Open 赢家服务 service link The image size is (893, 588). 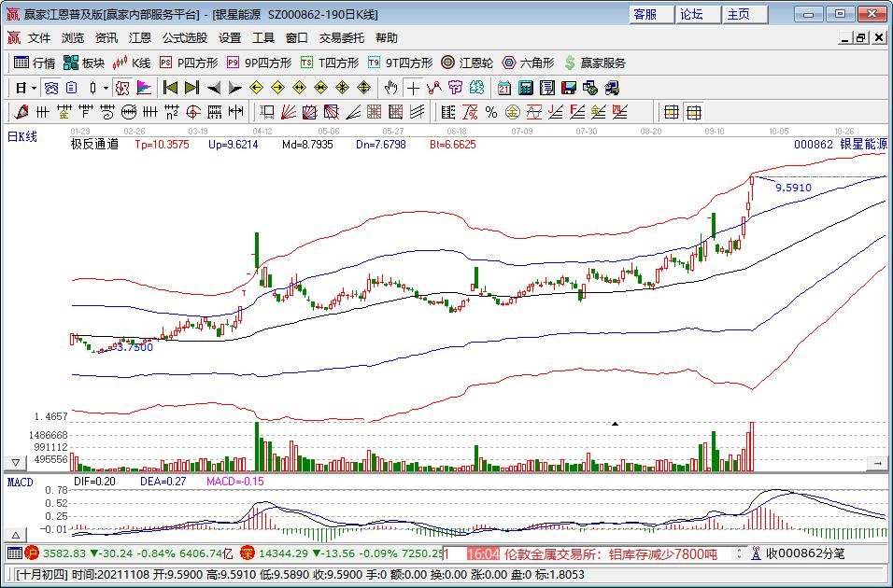[595, 63]
